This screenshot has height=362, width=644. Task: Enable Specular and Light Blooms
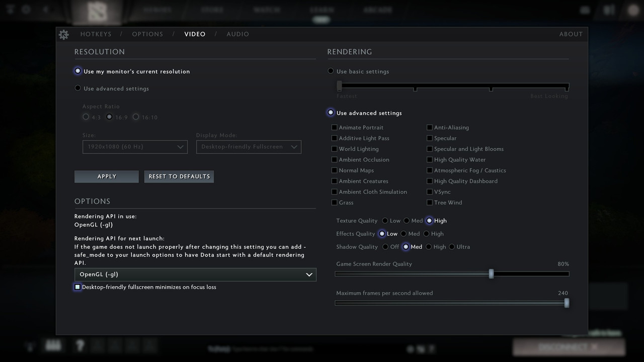click(x=465, y=149)
